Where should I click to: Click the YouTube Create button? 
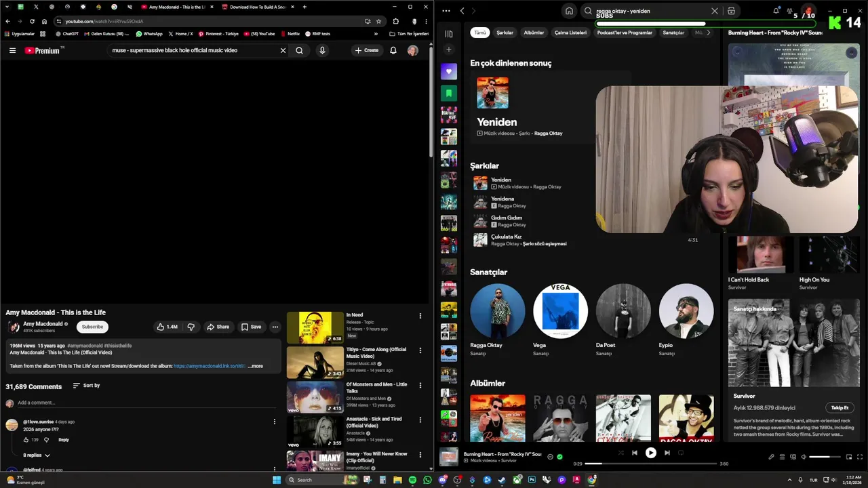point(367,50)
